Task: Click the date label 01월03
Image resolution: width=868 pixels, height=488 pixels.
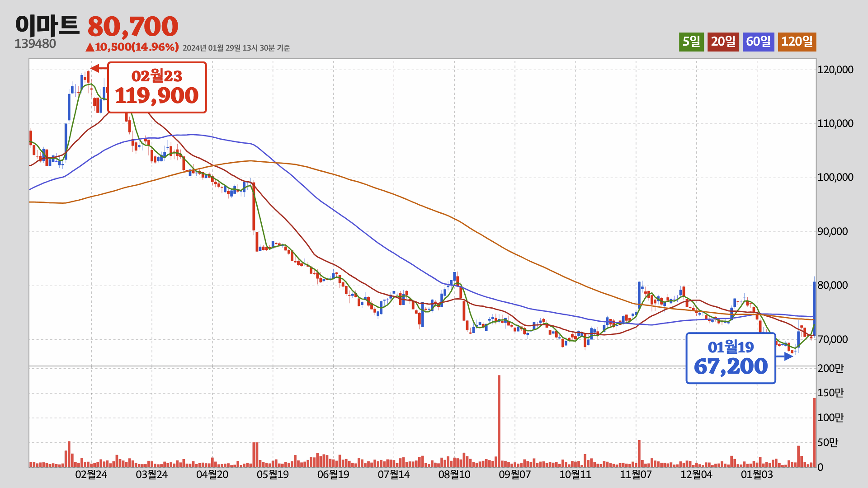Action: click(757, 474)
